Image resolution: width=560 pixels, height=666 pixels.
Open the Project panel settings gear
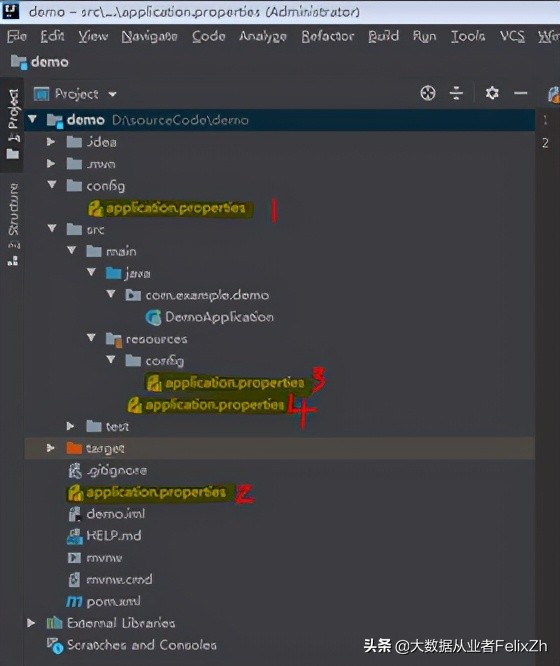click(492, 93)
